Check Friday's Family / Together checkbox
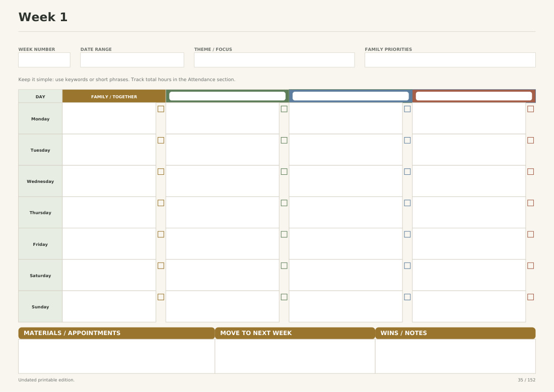The height and width of the screenshot is (392, 554). [x=161, y=234]
